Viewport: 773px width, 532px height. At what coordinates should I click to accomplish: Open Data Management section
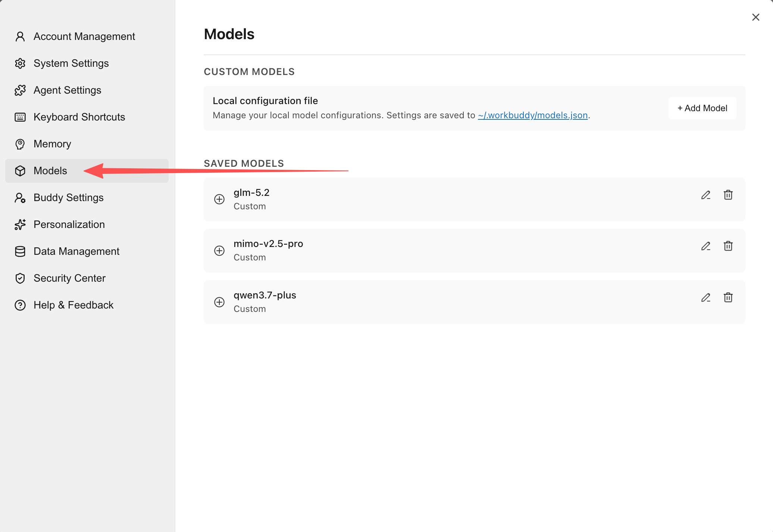(87, 251)
